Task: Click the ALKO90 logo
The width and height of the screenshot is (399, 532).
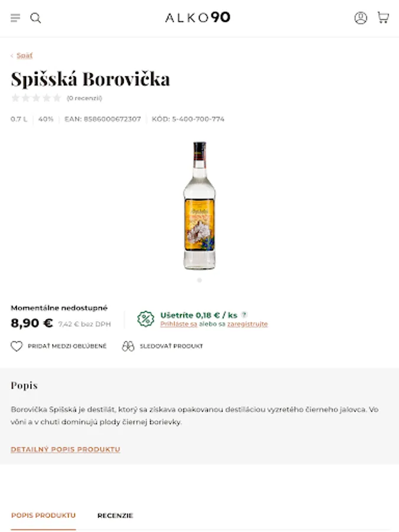Action: pyautogui.click(x=198, y=17)
